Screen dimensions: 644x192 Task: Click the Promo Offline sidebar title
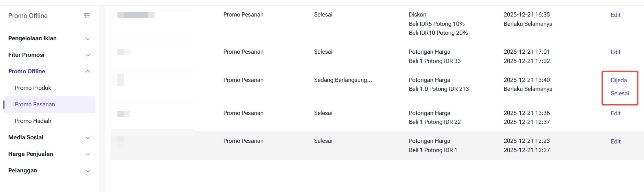point(28,16)
